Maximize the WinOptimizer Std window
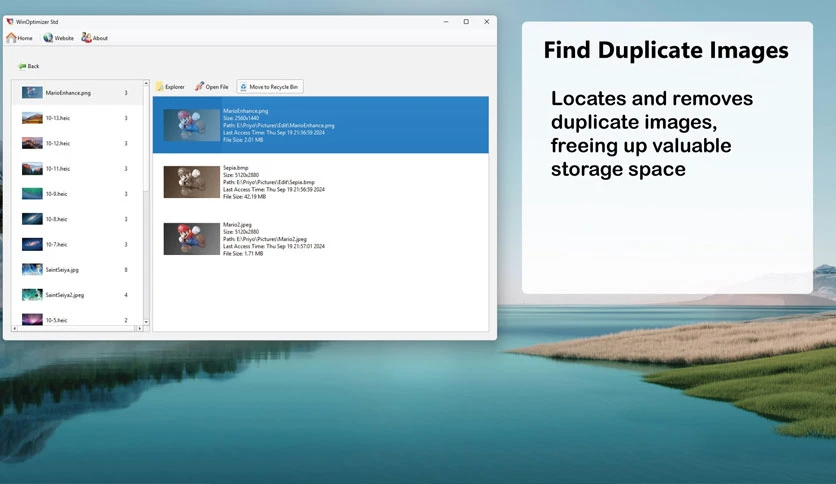This screenshot has width=836, height=484. click(x=466, y=22)
